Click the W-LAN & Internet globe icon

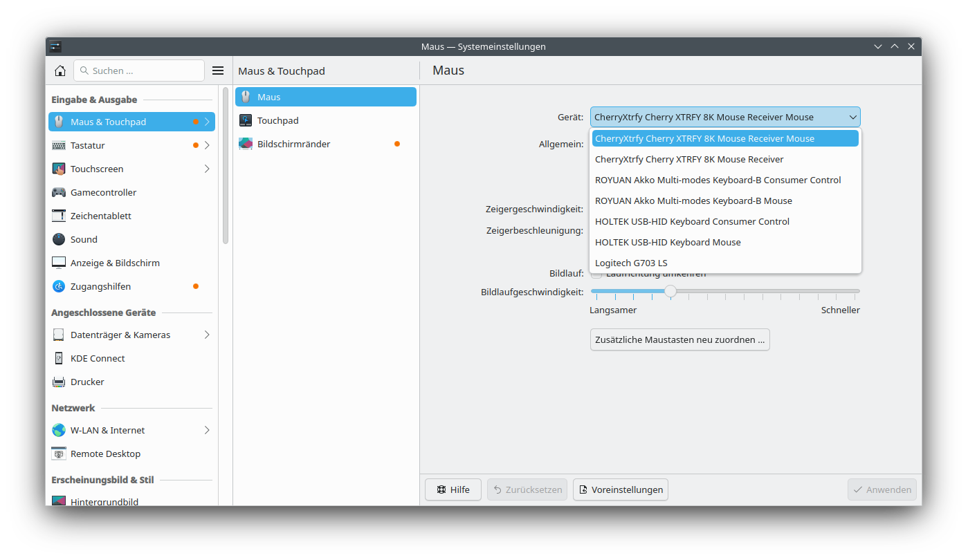pos(59,430)
